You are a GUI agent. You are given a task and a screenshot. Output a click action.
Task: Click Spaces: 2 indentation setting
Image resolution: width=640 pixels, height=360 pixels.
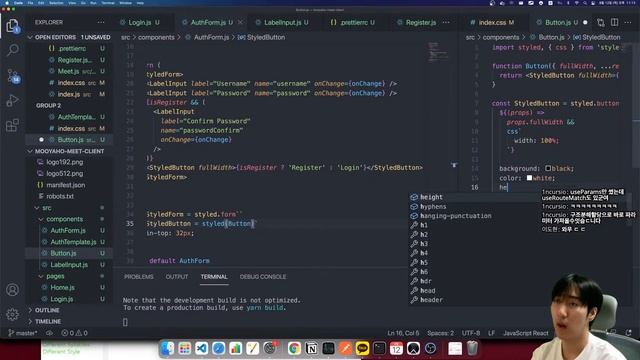[x=440, y=333]
